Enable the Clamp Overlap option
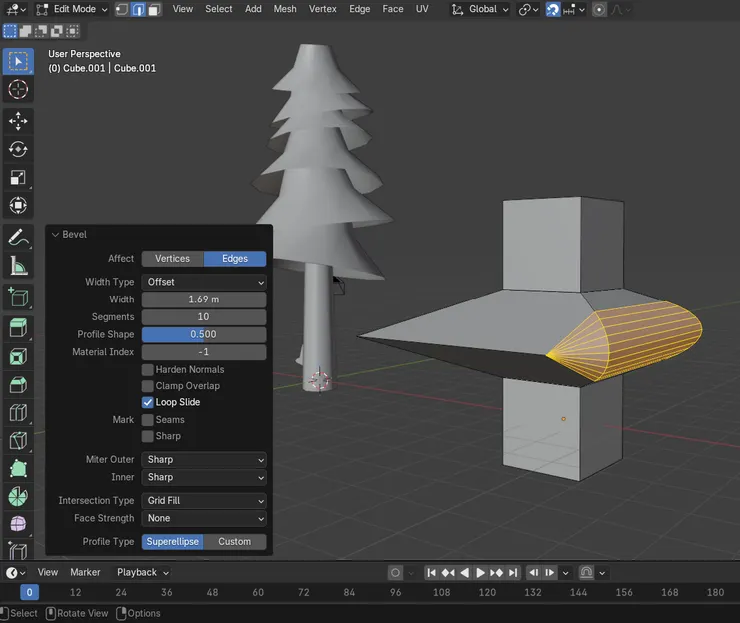Viewport: 740px width, 623px height. (x=148, y=386)
